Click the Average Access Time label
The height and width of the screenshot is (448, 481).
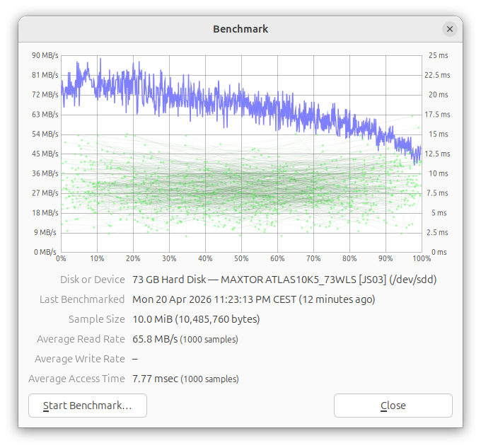pyautogui.click(x=76, y=379)
